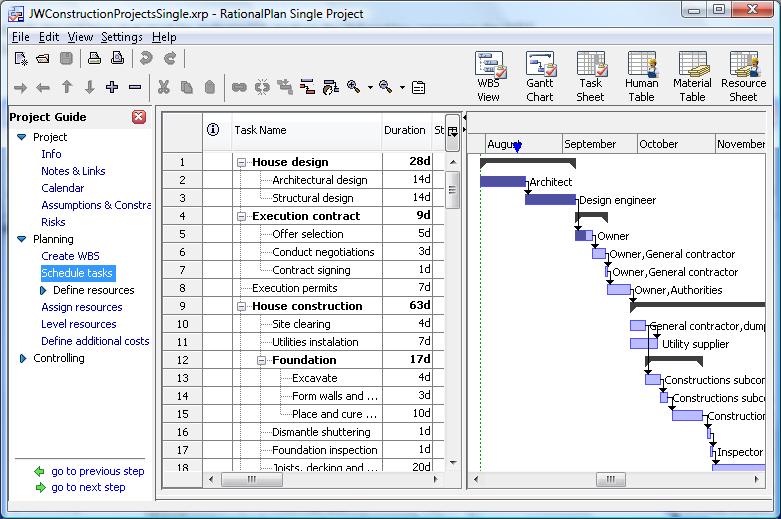The width and height of the screenshot is (781, 519).
Task: Open the zoom in dropdown arrow
Action: [x=370, y=88]
